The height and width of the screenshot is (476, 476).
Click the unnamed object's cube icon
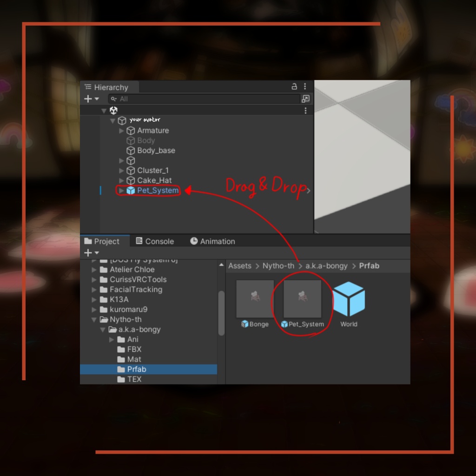(x=131, y=160)
